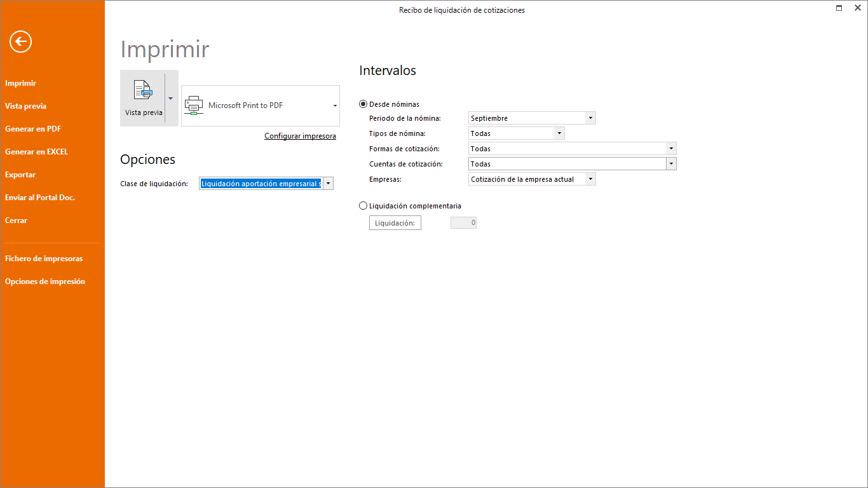868x488 pixels.
Task: Maximize the window with the restore button
Action: (x=839, y=8)
